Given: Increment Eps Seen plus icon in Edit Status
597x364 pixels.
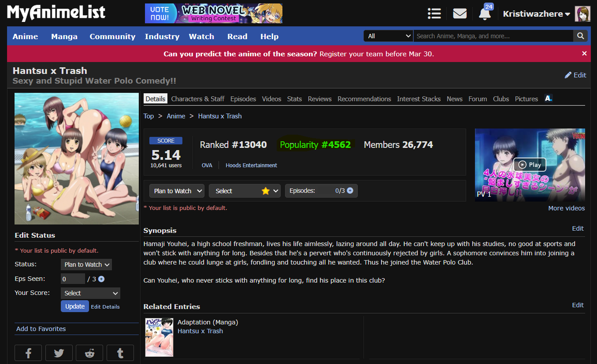Looking at the screenshot, I should tap(101, 279).
